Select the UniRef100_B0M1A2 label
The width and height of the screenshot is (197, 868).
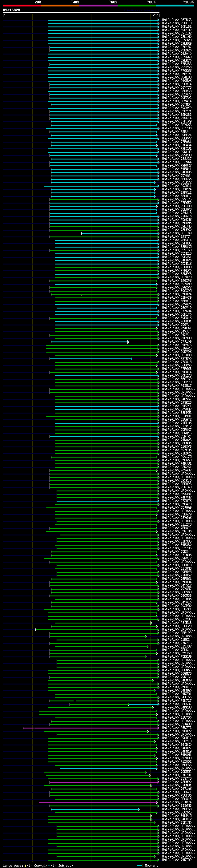tap(177, 30)
